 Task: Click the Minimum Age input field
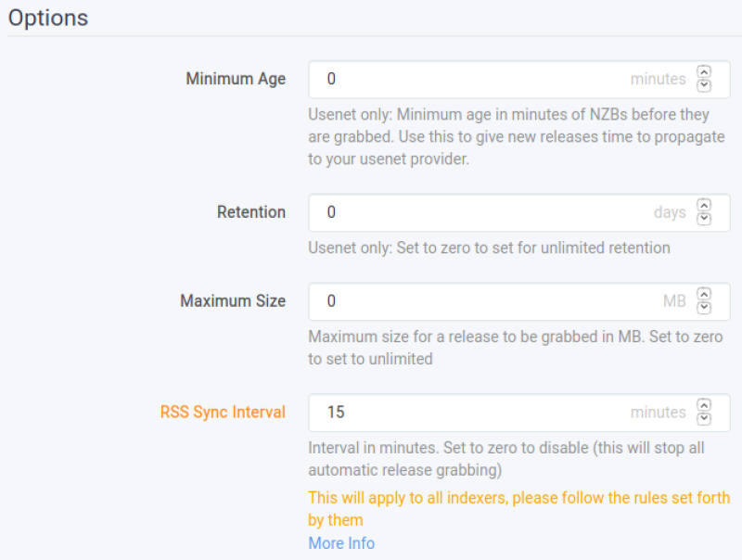coord(519,79)
